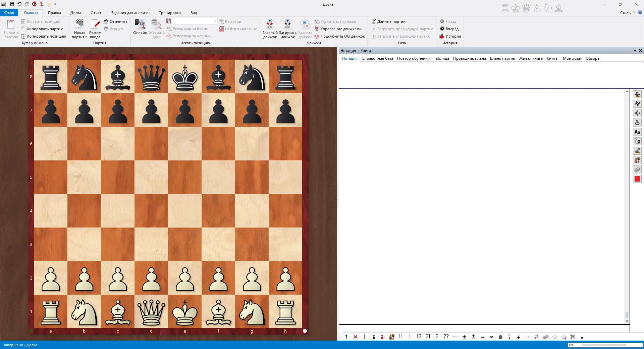Screen dimensions: 644x349
Task: Click the Aa text icon in right sidebar
Action: [637, 132]
